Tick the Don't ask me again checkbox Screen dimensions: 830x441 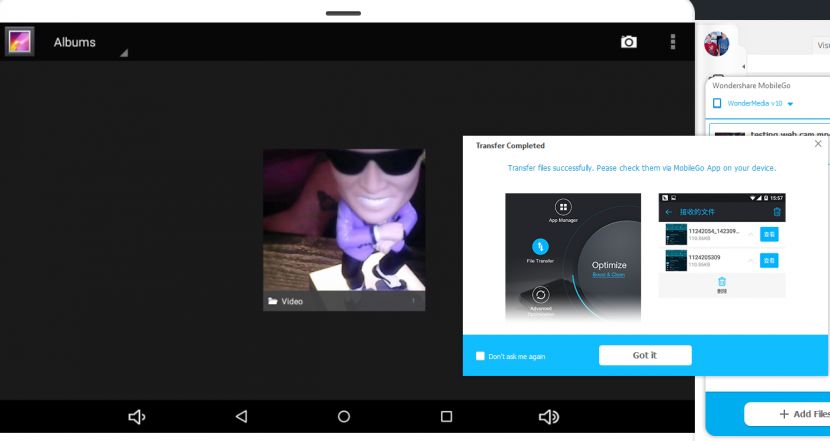pyautogui.click(x=480, y=356)
